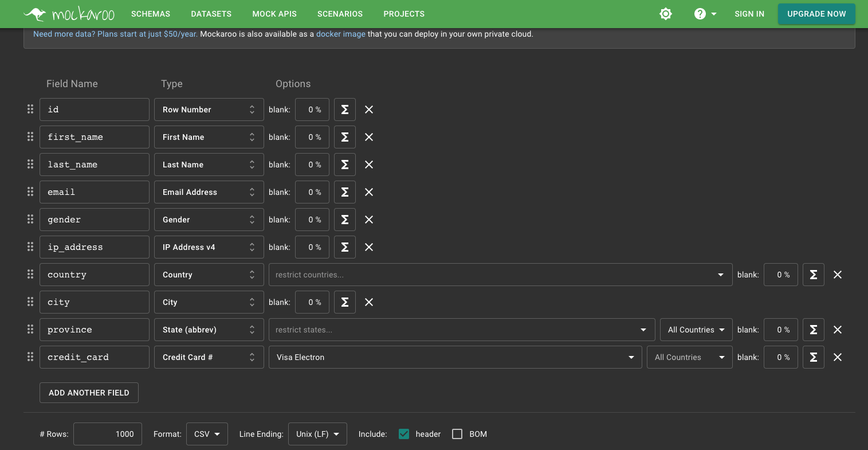The width and height of the screenshot is (868, 450).
Task: Click the # Rows input field
Action: pyautogui.click(x=108, y=434)
